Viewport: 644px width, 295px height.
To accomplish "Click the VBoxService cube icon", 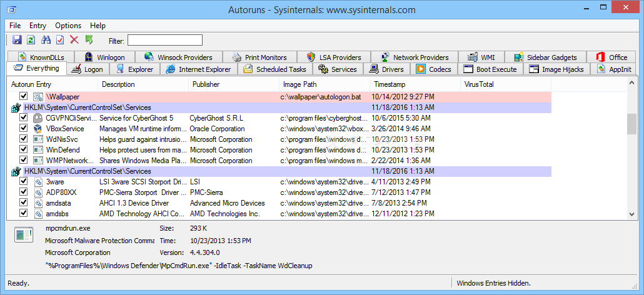I will 38,129.
